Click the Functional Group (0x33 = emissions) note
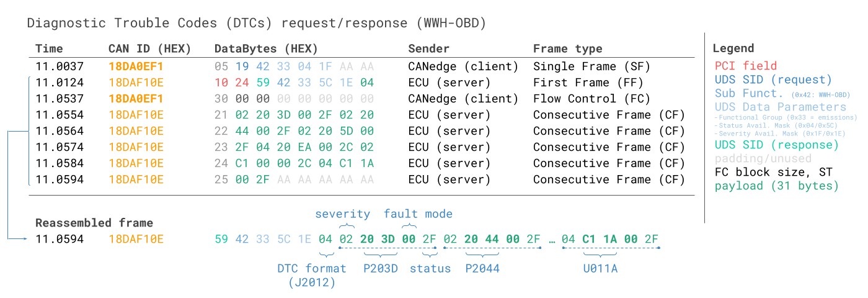The width and height of the screenshot is (868, 298). tap(787, 117)
